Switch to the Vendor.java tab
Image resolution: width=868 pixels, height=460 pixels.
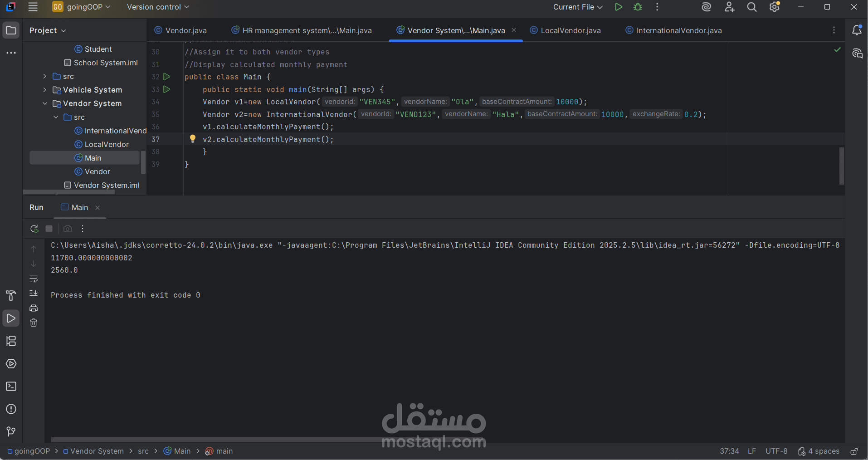point(180,30)
